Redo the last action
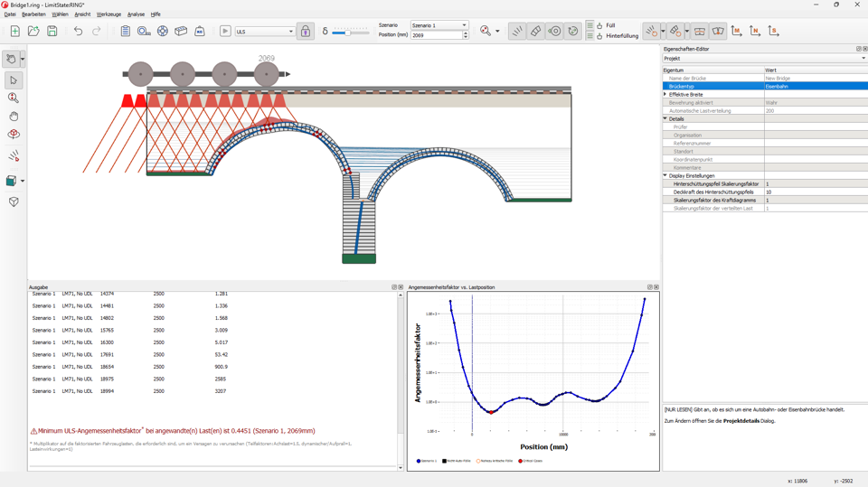The width and height of the screenshot is (868, 487). tap(97, 32)
